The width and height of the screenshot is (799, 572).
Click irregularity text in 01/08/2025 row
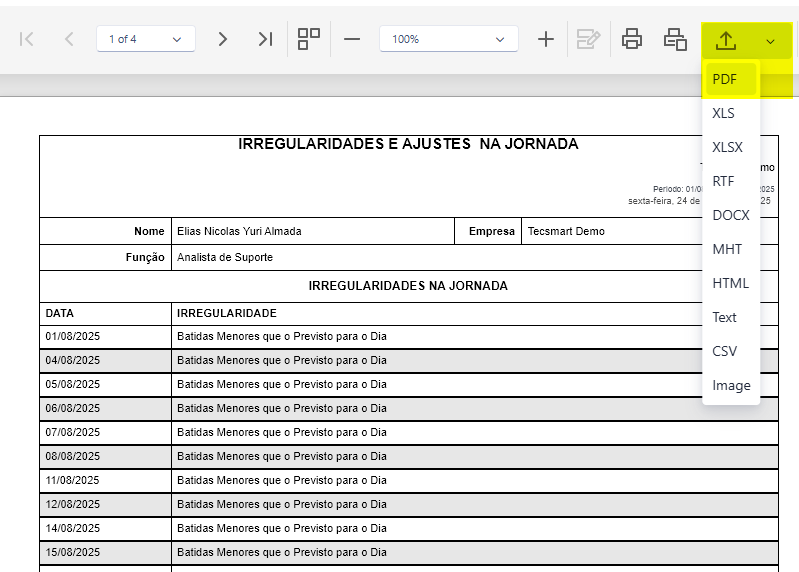coord(282,336)
